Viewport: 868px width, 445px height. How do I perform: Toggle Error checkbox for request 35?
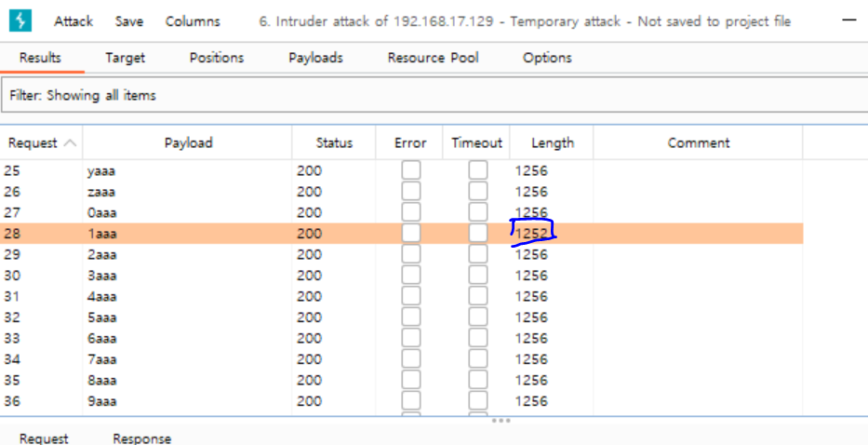[x=411, y=380]
